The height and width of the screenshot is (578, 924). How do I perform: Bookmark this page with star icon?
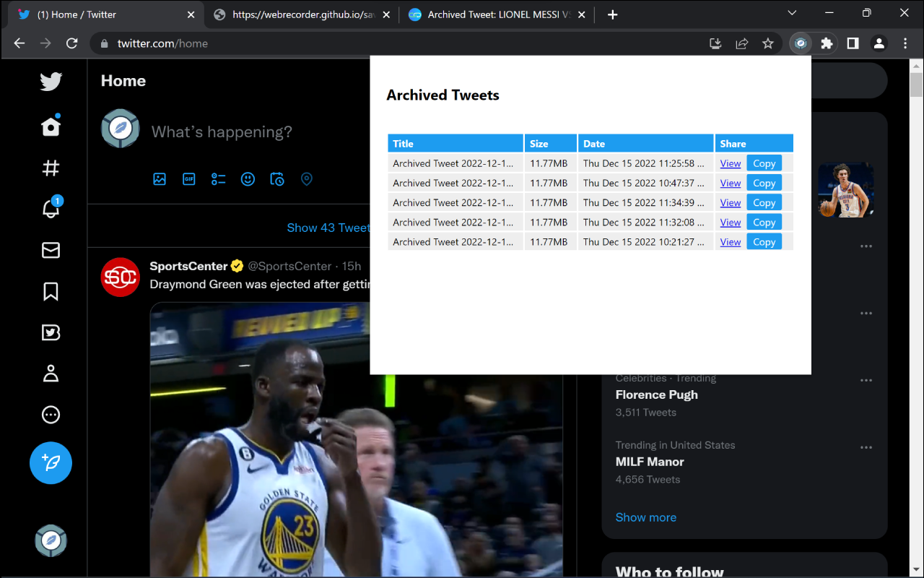click(768, 43)
